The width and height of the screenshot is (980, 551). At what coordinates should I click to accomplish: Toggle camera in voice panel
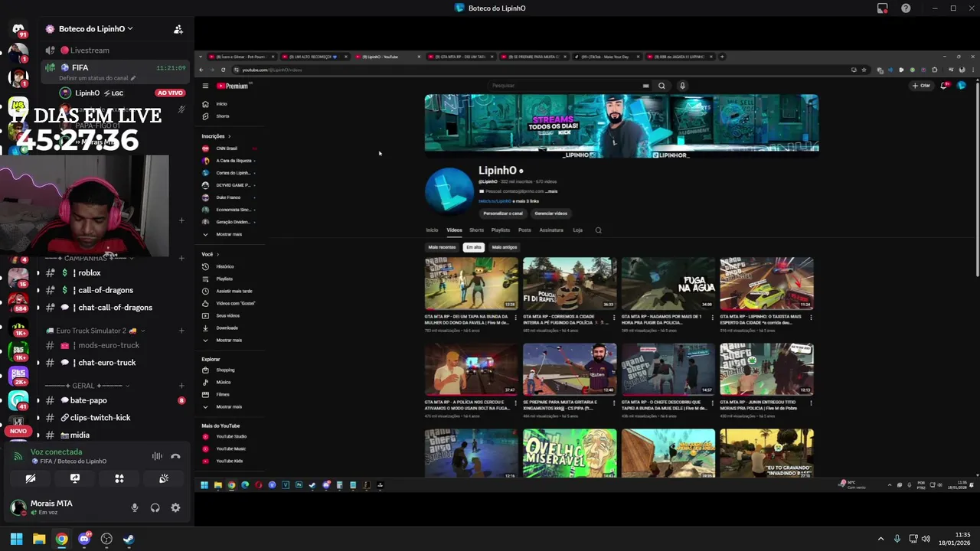pyautogui.click(x=31, y=478)
